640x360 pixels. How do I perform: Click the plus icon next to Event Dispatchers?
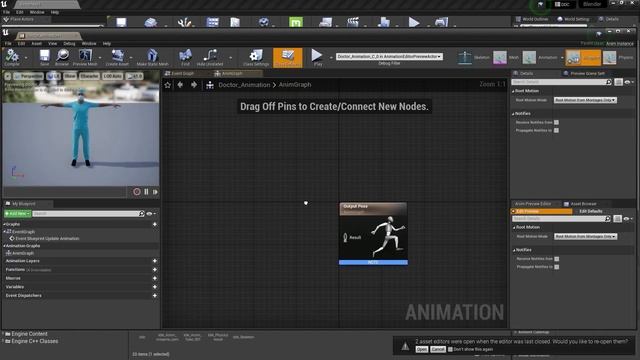[155, 296]
